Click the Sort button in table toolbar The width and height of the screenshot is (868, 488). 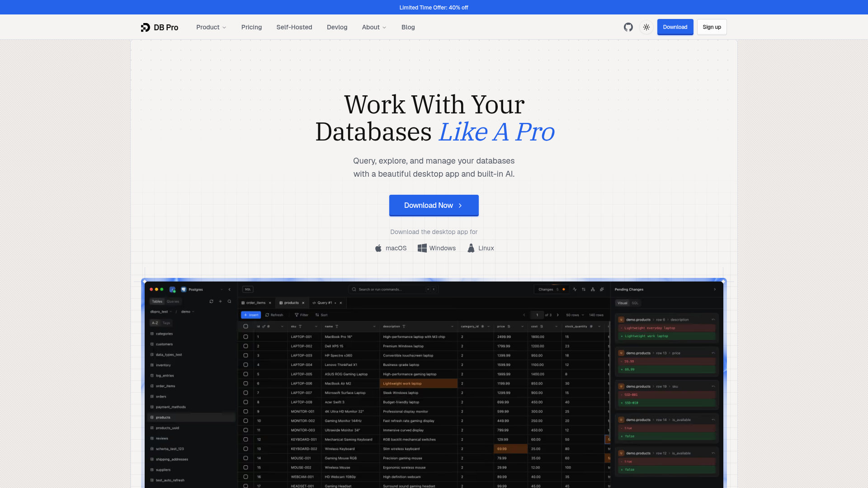pos(321,315)
